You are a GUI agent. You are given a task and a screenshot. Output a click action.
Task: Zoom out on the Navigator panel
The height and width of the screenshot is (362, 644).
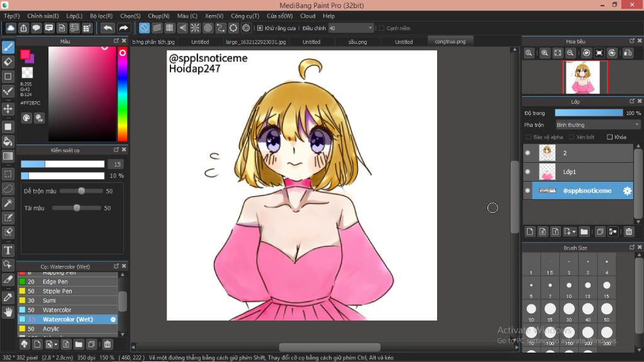click(x=570, y=53)
